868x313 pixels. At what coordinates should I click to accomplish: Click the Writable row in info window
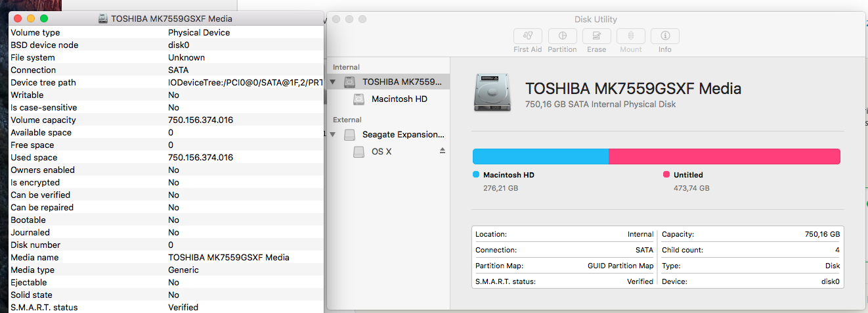click(166, 95)
